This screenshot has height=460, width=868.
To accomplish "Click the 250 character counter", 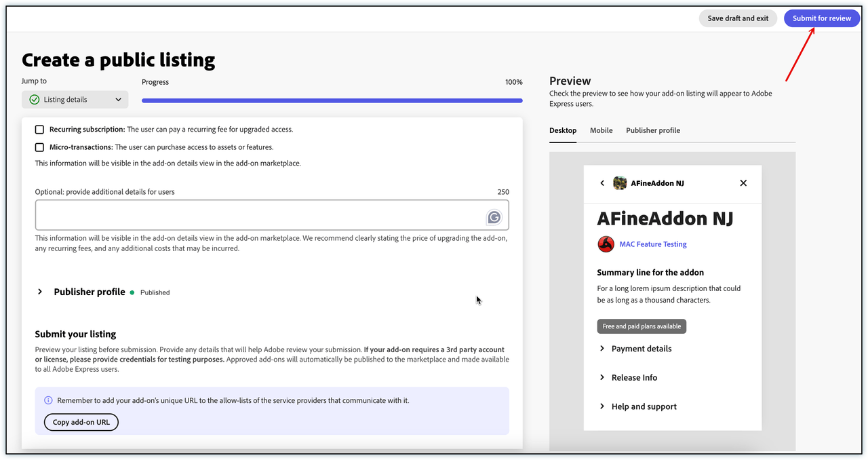I will click(503, 192).
